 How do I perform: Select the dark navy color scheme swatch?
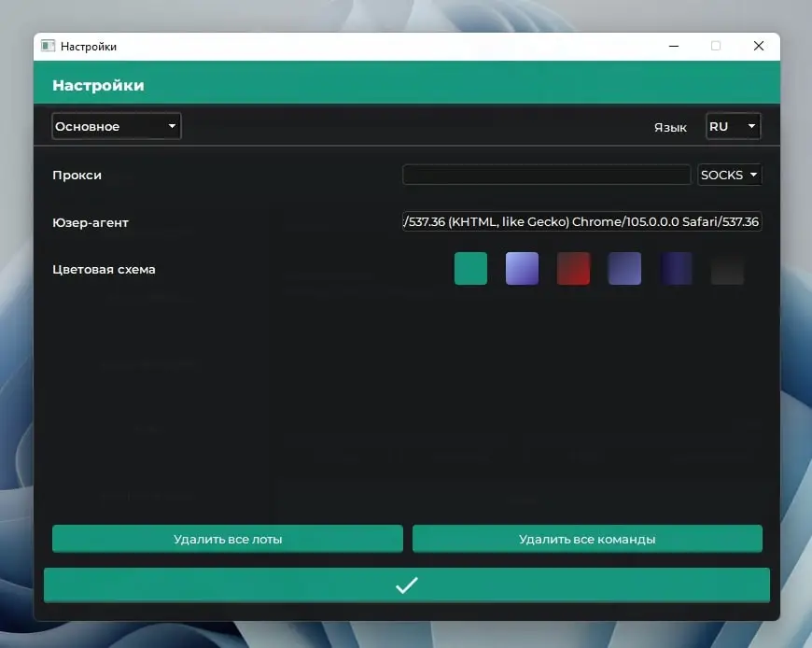pyautogui.click(x=676, y=268)
